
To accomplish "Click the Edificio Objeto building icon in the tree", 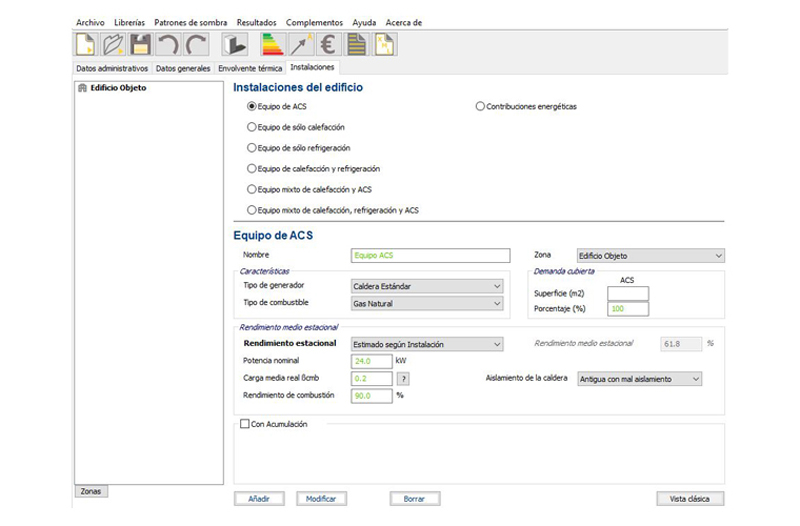I will 82,88.
